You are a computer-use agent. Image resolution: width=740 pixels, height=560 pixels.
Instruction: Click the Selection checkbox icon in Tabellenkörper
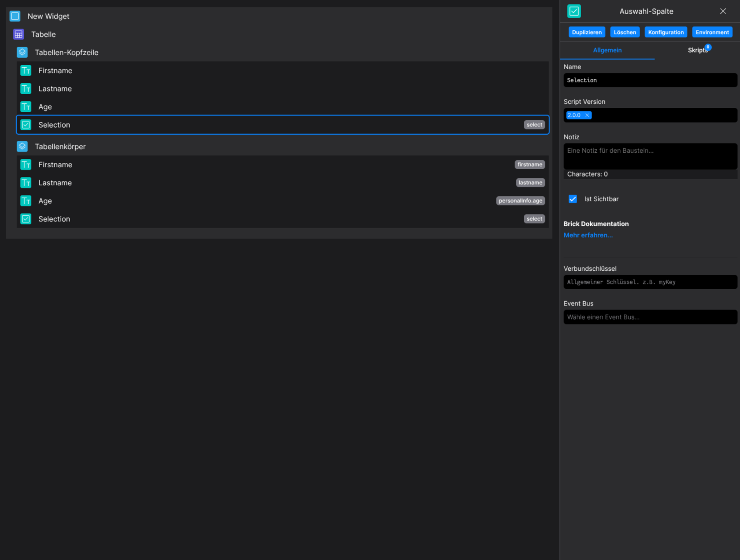point(26,219)
